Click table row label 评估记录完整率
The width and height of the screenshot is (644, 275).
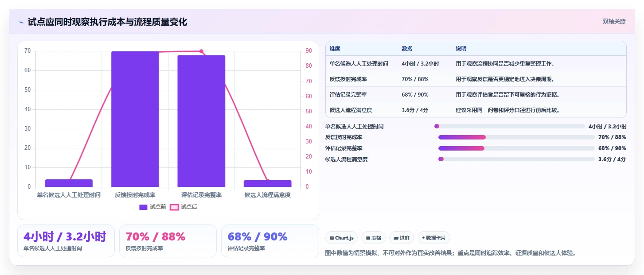pyautogui.click(x=348, y=95)
